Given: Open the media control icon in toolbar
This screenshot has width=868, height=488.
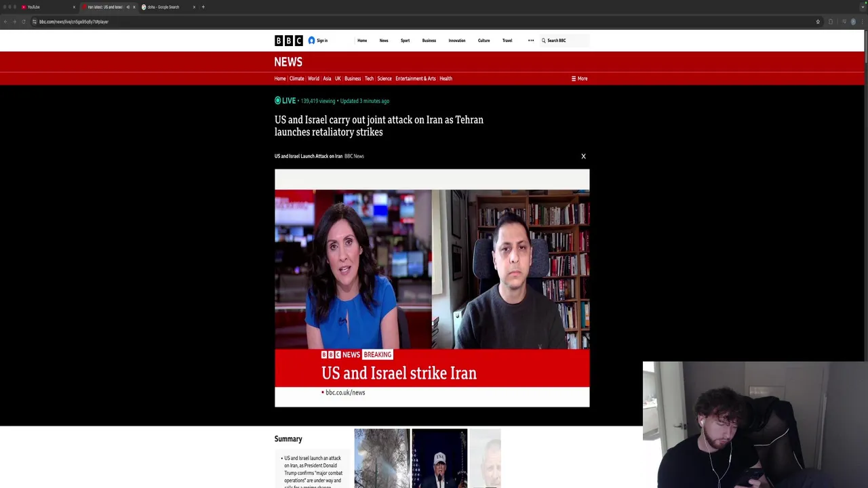Looking at the screenshot, I should coord(844,22).
